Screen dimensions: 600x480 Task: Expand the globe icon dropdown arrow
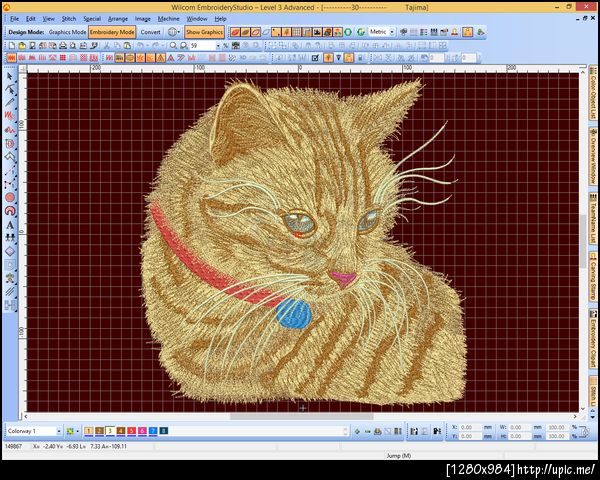click(x=179, y=32)
